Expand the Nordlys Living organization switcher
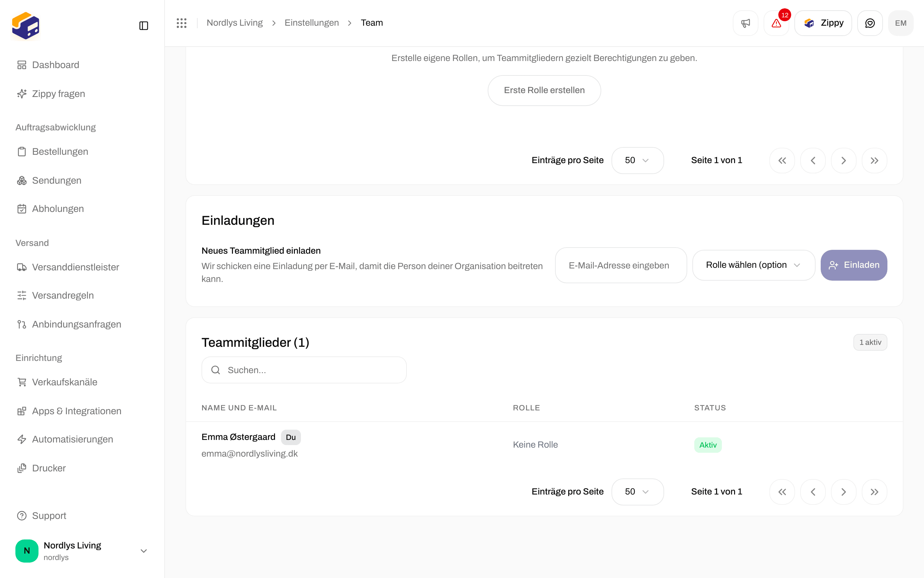 (x=82, y=551)
